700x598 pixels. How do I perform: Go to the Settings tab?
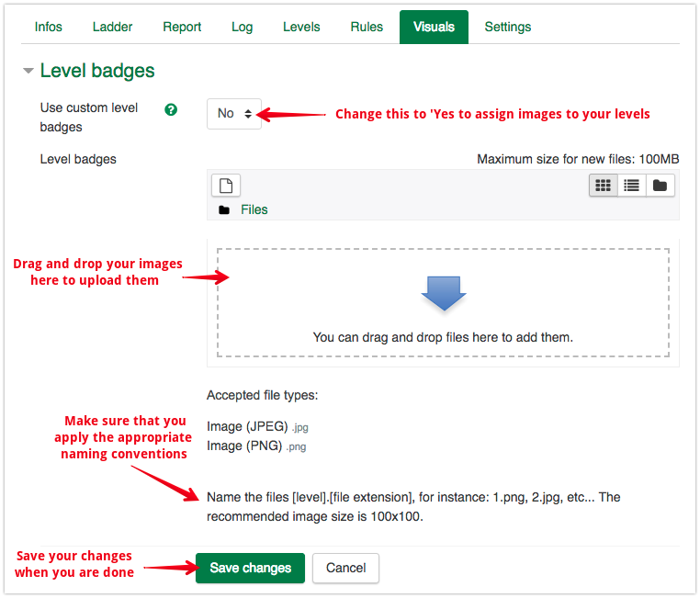[x=508, y=27]
